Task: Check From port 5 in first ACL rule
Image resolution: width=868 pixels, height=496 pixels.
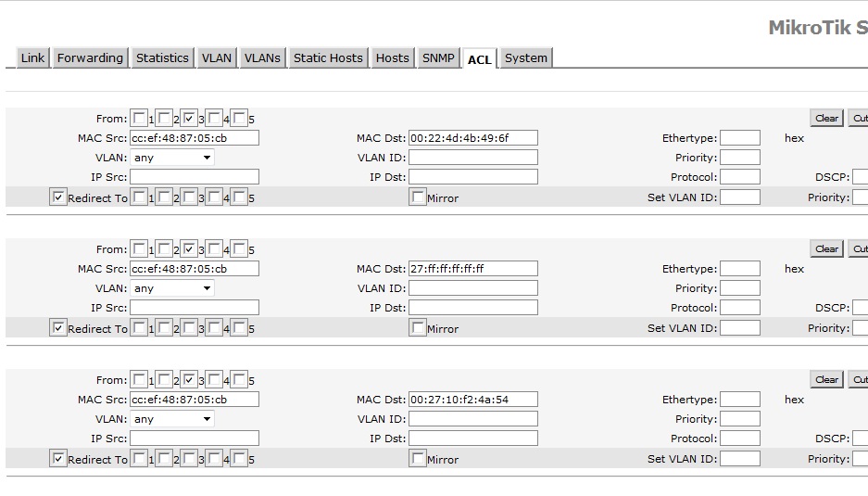Action: [239, 118]
